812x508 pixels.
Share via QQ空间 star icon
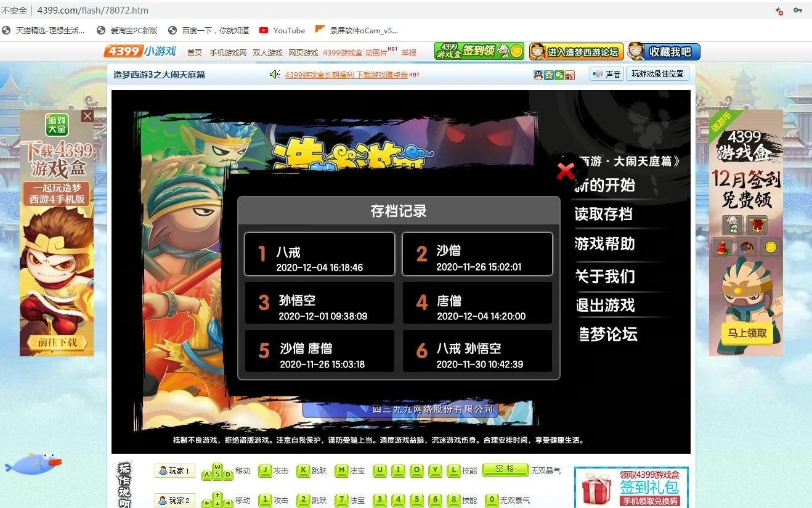(548, 75)
